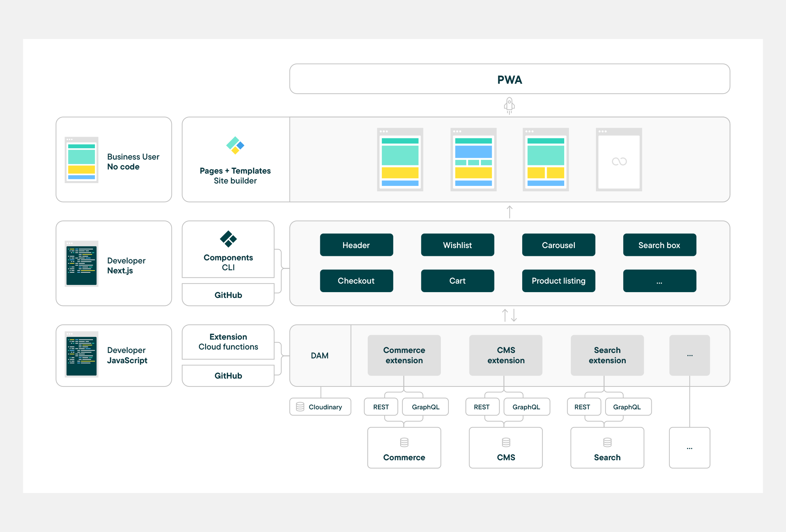The image size is (786, 532).
Task: Click the GitHub box under Components CLI
Action: (228, 295)
